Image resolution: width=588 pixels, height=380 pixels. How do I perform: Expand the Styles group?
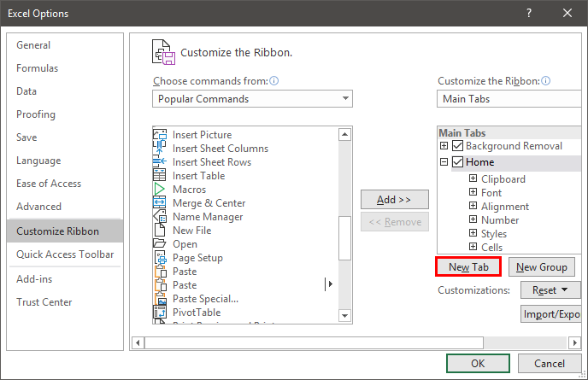[473, 233]
